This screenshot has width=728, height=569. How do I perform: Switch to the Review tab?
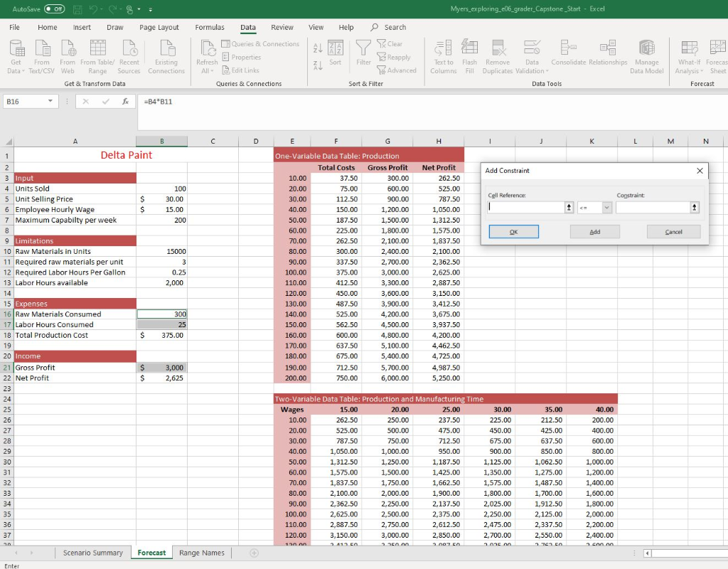(x=282, y=28)
